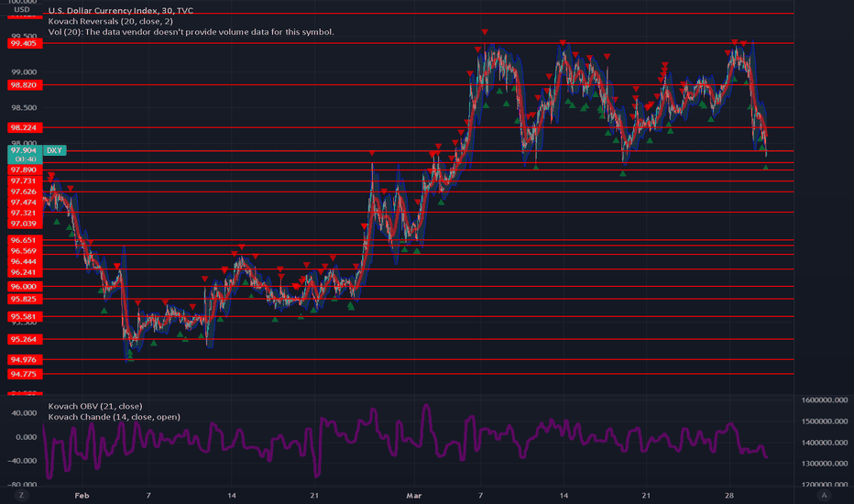The width and height of the screenshot is (854, 504).
Task: Open the USD currency selector
Action: (22, 10)
